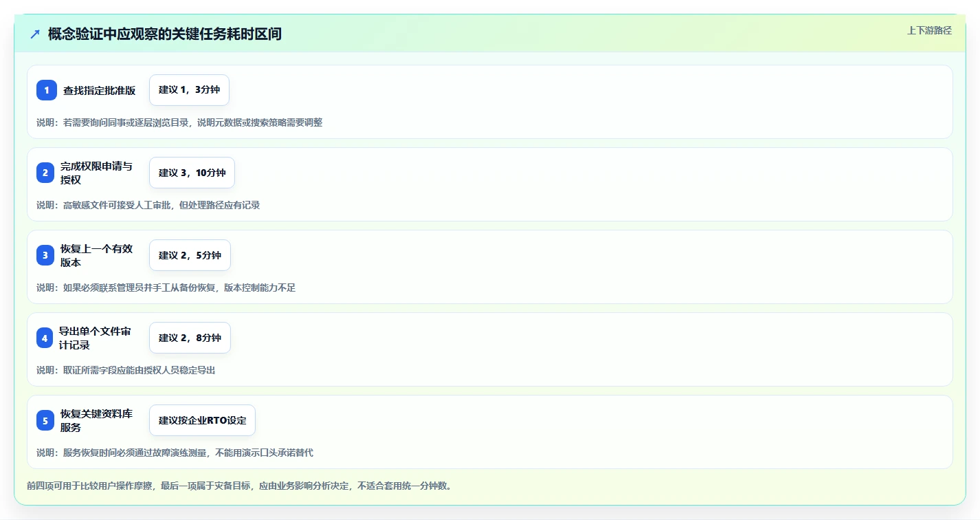This screenshot has height=520, width=980.
Task: Select the 导出单个文件审计记录 task title
Action: coord(95,338)
